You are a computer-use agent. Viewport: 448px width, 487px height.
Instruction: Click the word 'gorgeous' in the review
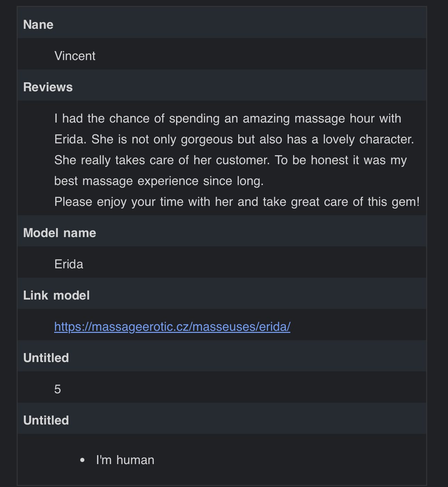207,140
